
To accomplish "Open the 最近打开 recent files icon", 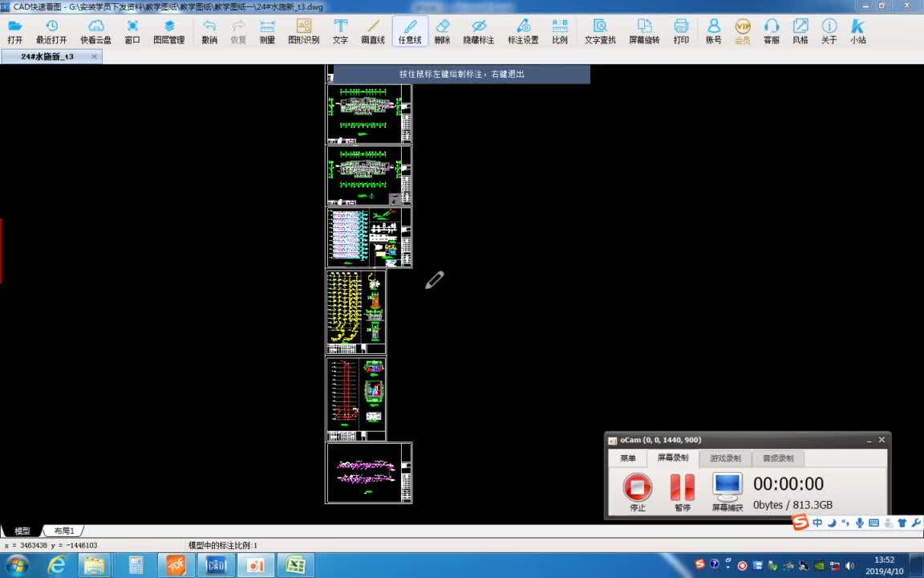I will tap(51, 31).
